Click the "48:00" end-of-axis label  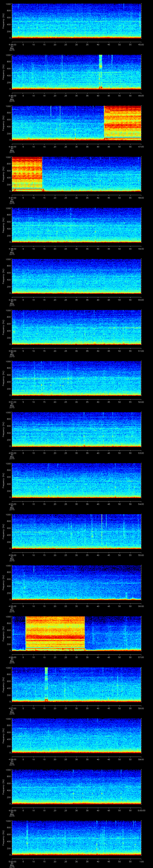click(x=141, y=198)
